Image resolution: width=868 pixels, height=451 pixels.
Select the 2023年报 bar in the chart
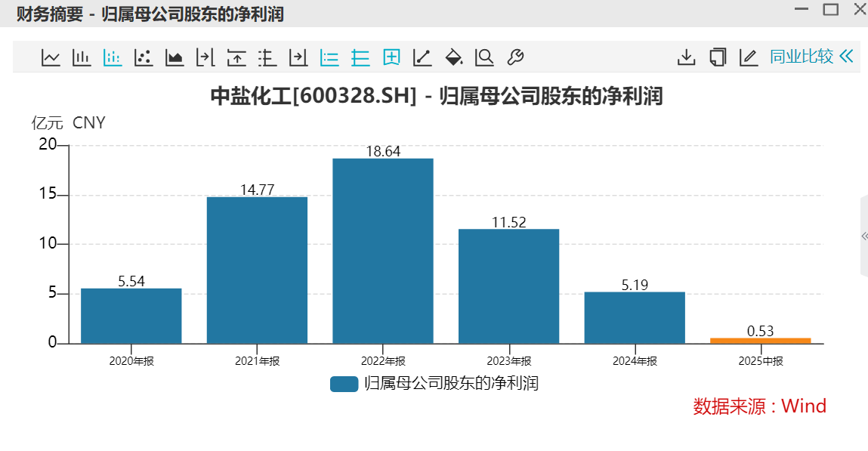508,286
